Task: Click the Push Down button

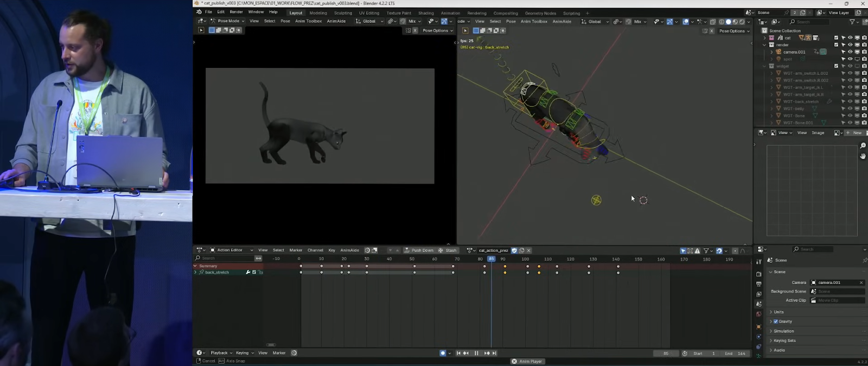Action: point(419,250)
